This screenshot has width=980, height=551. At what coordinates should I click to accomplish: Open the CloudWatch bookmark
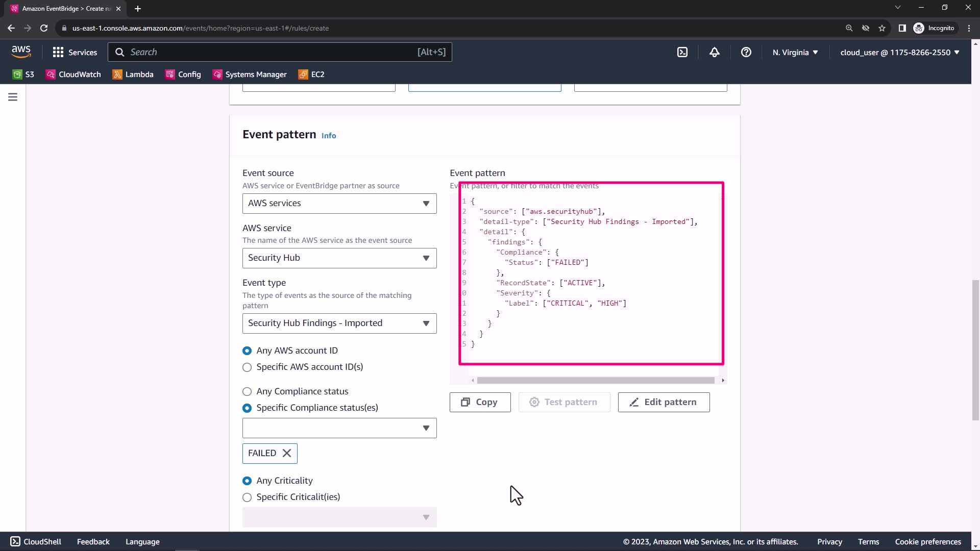pyautogui.click(x=73, y=74)
